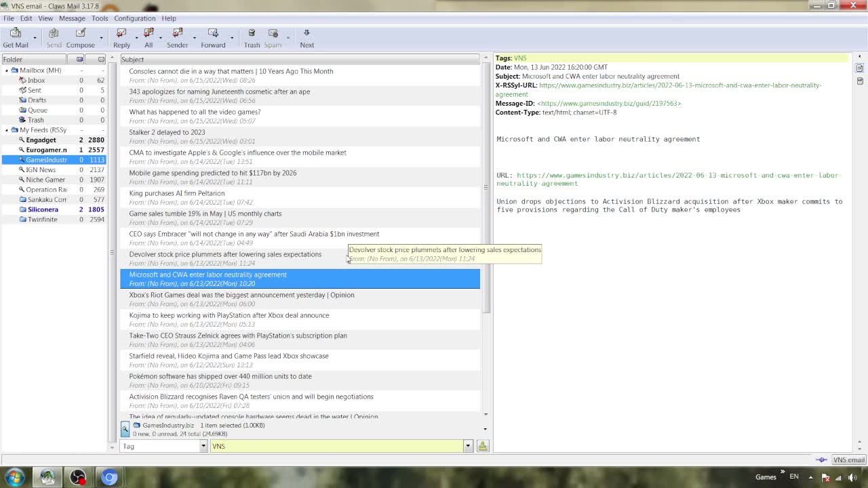This screenshot has height=488, width=868.
Task: Open 'Pokémon software has shipped' message
Action: (x=300, y=380)
